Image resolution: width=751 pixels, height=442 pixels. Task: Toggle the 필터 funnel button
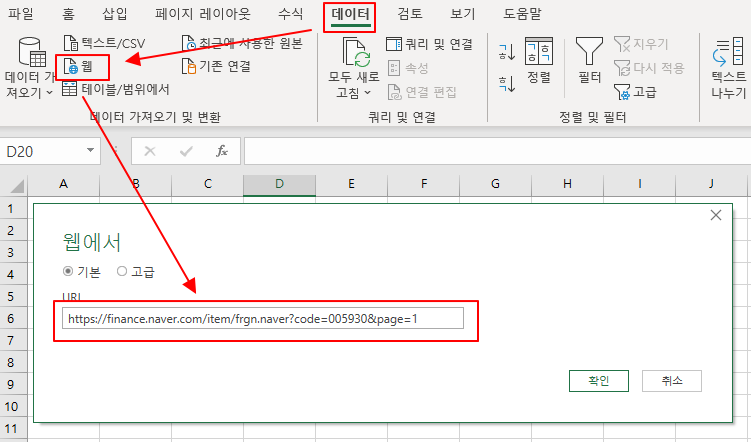(x=589, y=60)
